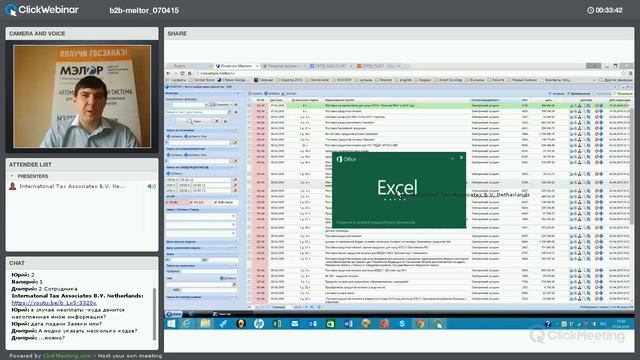Switch to the third browser tab
This screenshot has width=640, height=360.
tap(284, 66)
